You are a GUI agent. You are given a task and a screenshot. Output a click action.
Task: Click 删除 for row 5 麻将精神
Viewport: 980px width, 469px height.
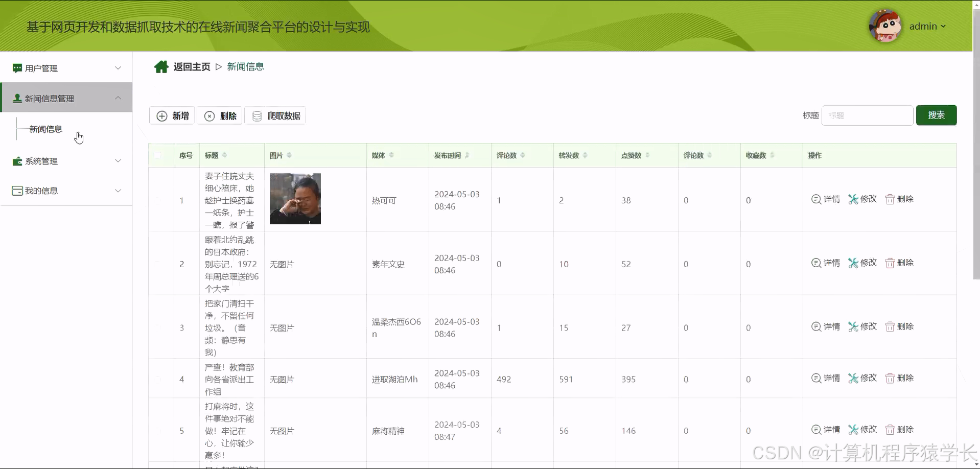(899, 430)
